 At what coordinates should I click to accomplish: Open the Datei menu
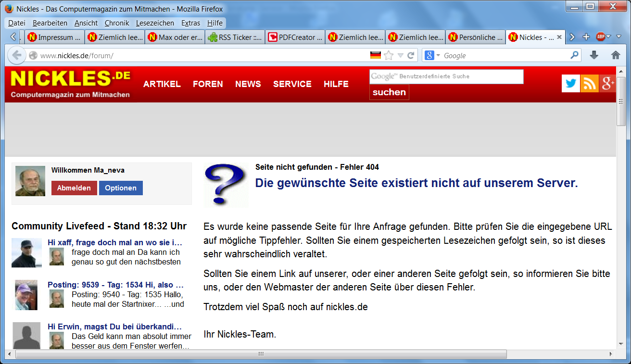17,23
